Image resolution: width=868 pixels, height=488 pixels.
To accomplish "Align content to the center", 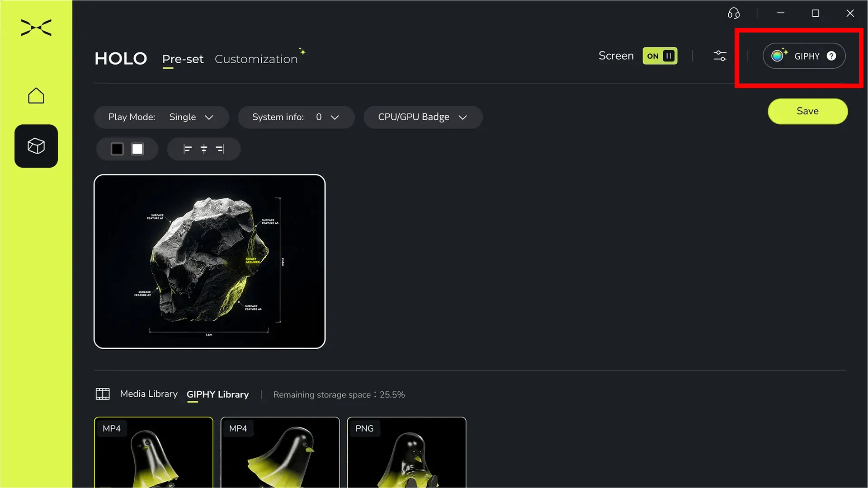I will (204, 149).
